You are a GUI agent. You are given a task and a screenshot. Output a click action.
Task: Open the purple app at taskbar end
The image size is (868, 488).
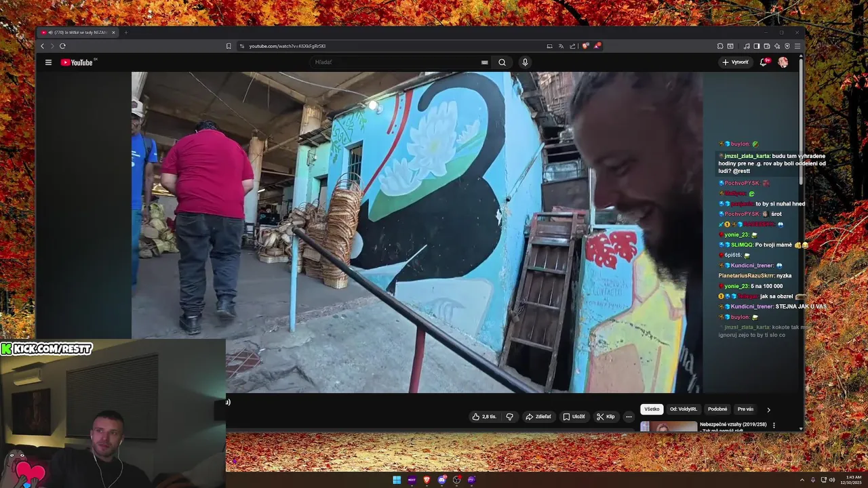471,480
